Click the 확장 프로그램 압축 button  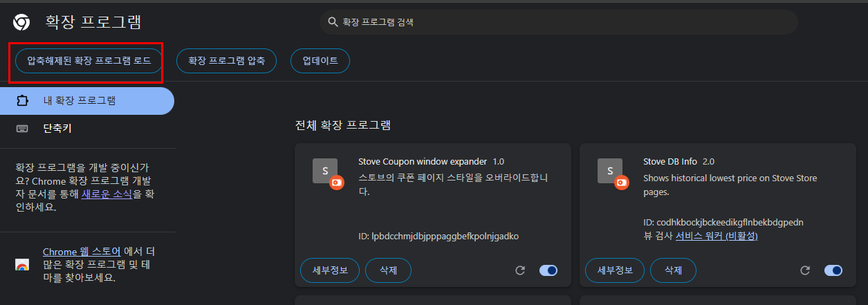(x=227, y=61)
